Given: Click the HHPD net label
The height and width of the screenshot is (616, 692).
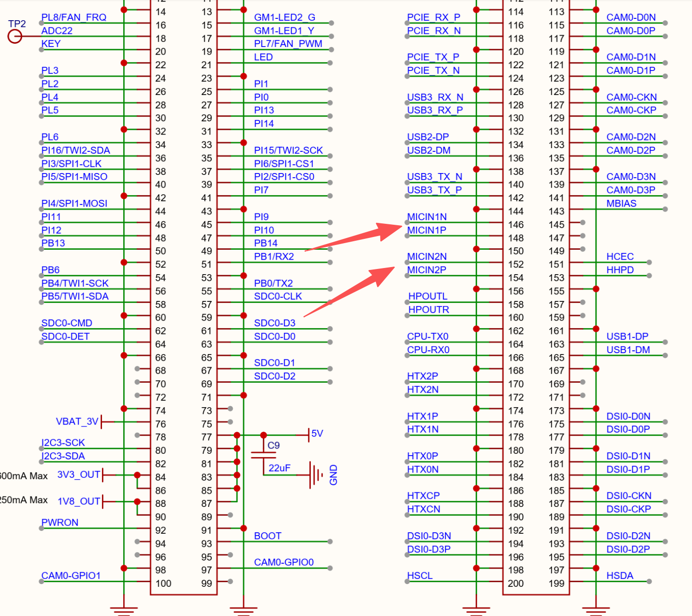Looking at the screenshot, I should (620, 270).
